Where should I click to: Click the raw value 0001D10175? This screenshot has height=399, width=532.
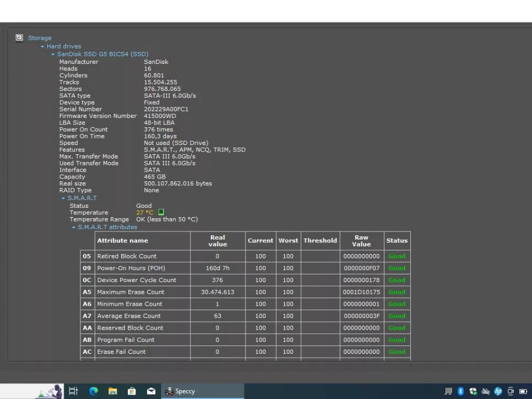pyautogui.click(x=362, y=292)
